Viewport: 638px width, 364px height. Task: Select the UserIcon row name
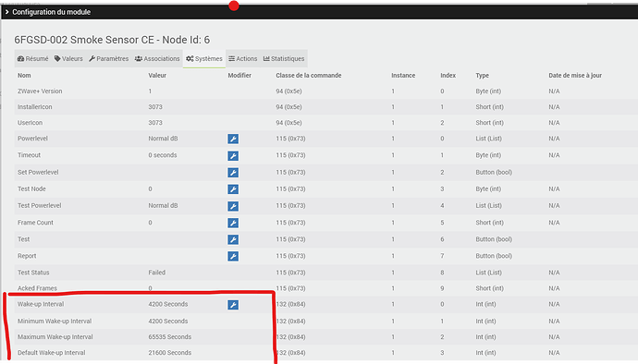[30, 123]
